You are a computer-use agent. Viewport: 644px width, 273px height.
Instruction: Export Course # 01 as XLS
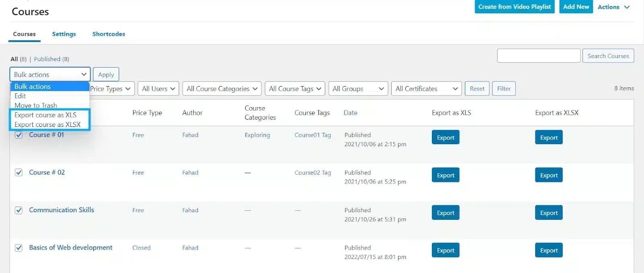(446, 137)
